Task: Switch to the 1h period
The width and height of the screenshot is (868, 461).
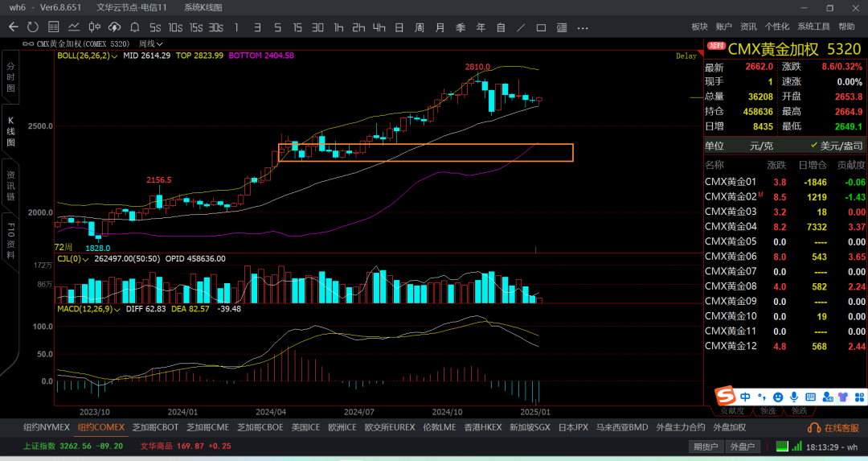Action: [x=338, y=27]
